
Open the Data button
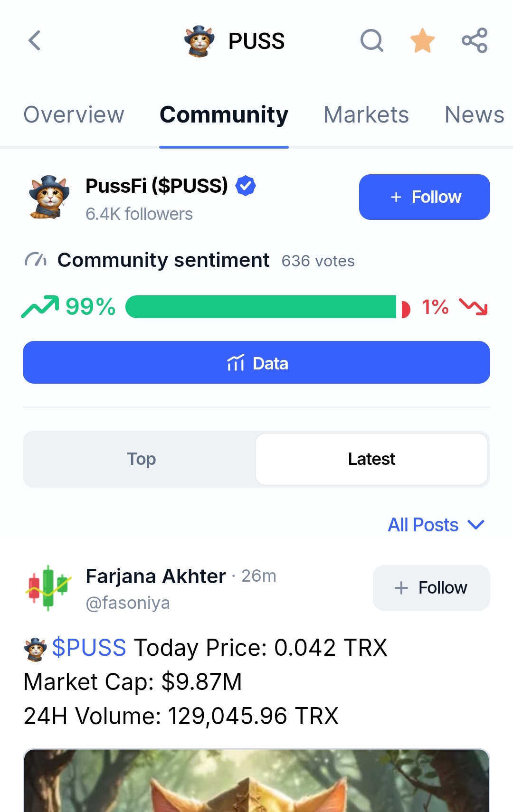[256, 363]
